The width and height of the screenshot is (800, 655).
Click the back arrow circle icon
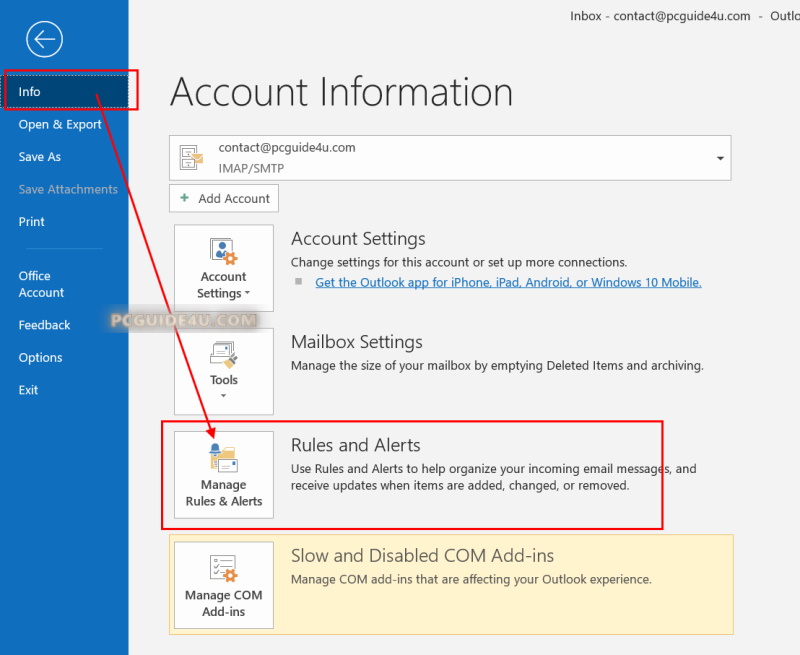tap(45, 40)
